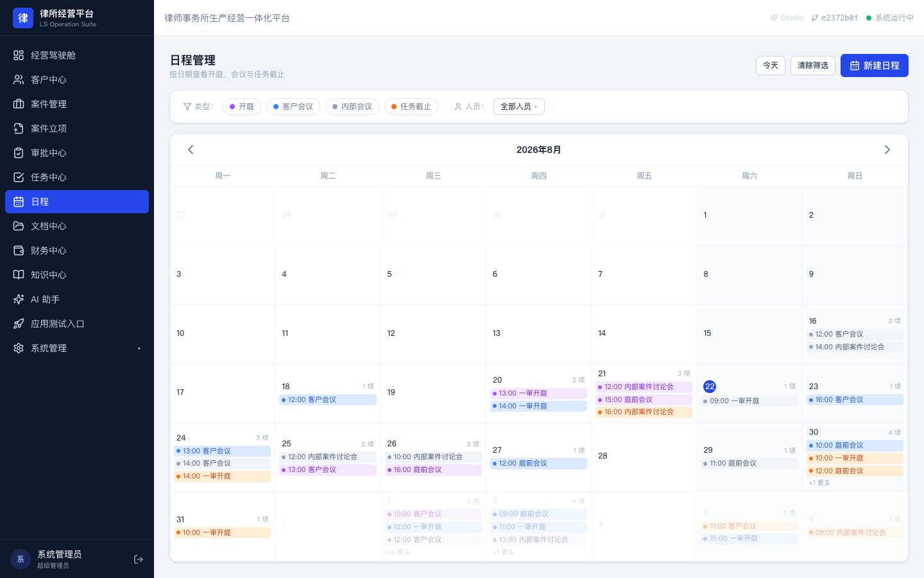Click the 今天 button
The height and width of the screenshot is (578, 924).
point(771,66)
